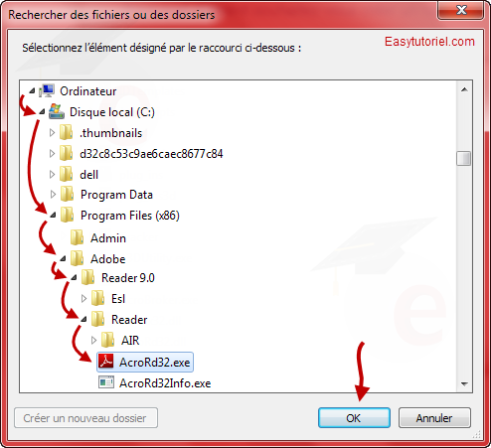This screenshot has width=491, height=448.
Task: Select the Ordinateur computer icon
Action: click(x=47, y=90)
